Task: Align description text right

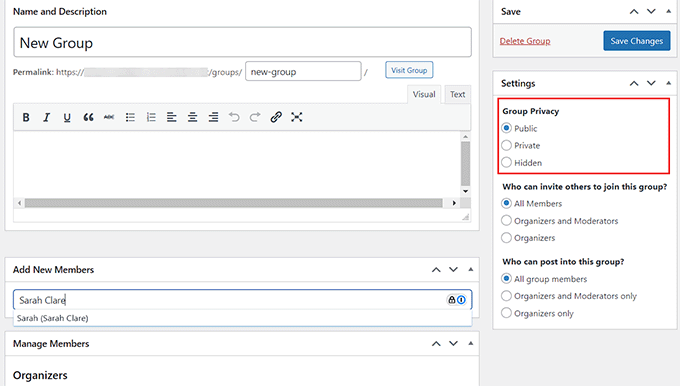Action: pos(213,117)
